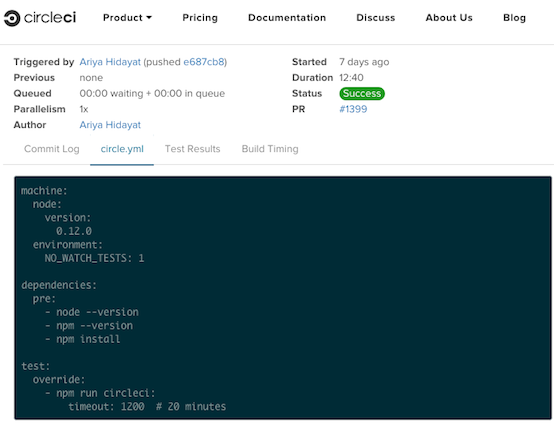This screenshot has height=428, width=554.
Task: Show the Test Results tab
Action: coord(193,149)
